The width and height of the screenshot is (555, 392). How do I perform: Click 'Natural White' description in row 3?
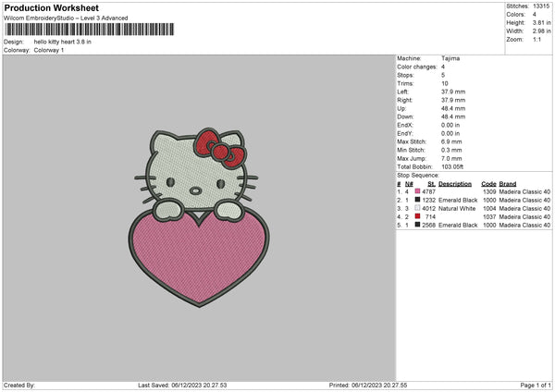[457, 209]
